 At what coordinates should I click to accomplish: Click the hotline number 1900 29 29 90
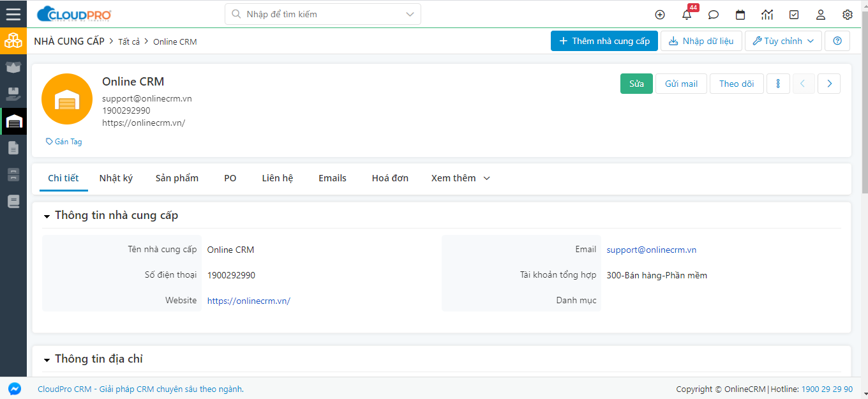point(827,389)
